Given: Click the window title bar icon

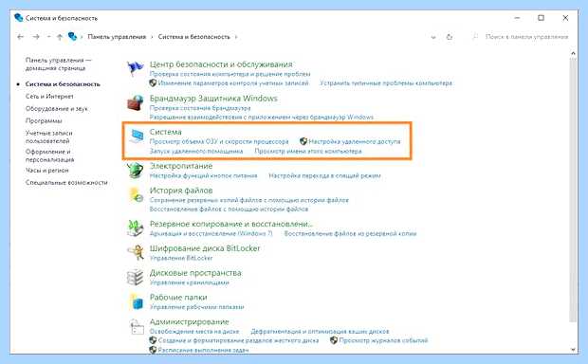Looking at the screenshot, I should coord(18,18).
